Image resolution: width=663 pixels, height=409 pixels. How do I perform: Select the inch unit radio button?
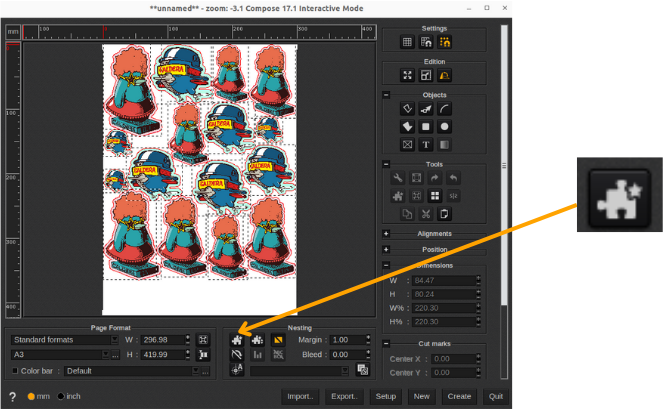(x=61, y=396)
